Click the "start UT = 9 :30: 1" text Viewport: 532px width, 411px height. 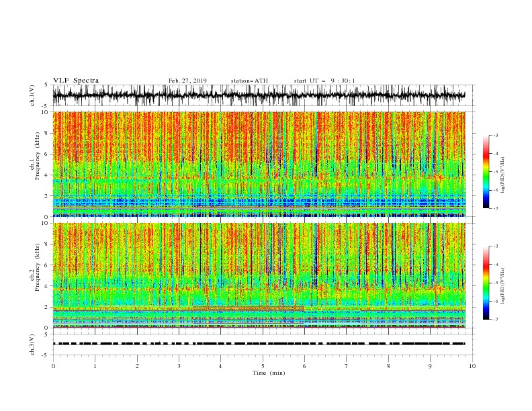coord(324,81)
